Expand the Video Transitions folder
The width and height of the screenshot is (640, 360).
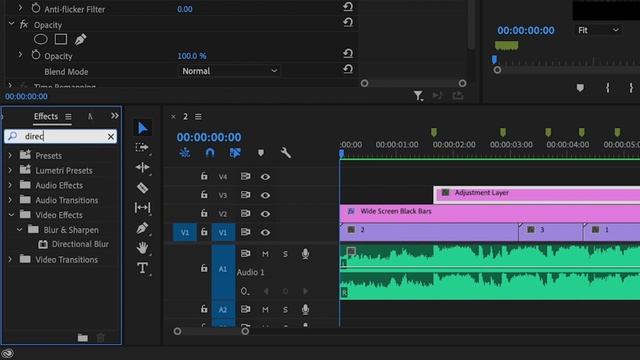coord(11,259)
